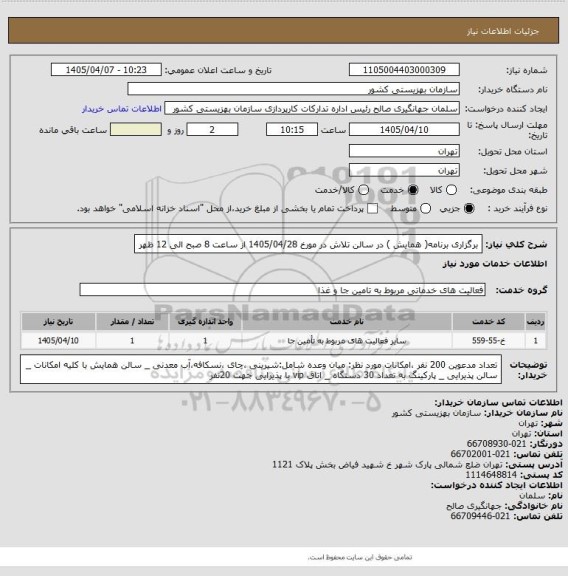Click the delivery province field تهران

pyautogui.click(x=404, y=151)
